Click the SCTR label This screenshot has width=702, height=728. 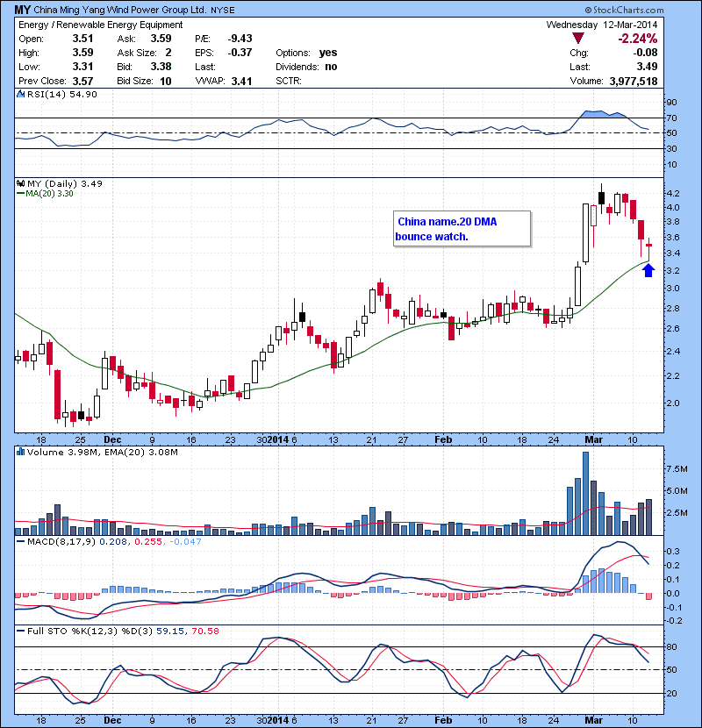(289, 81)
